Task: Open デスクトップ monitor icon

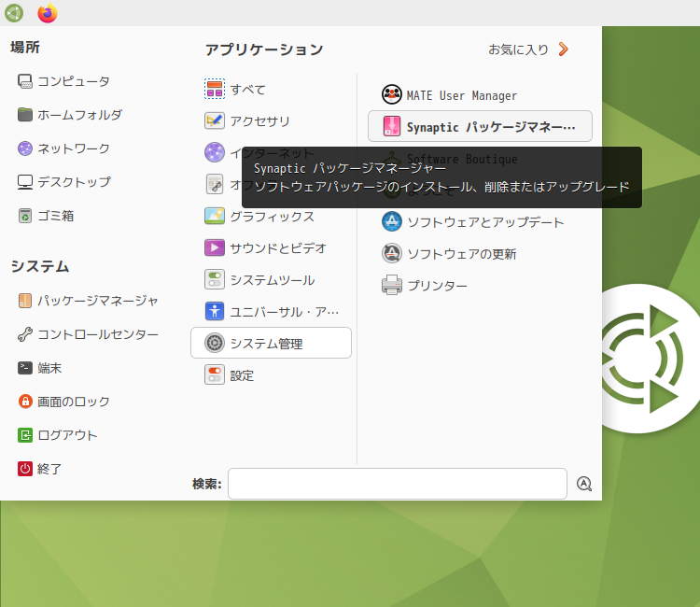Action: pyautogui.click(x=25, y=182)
